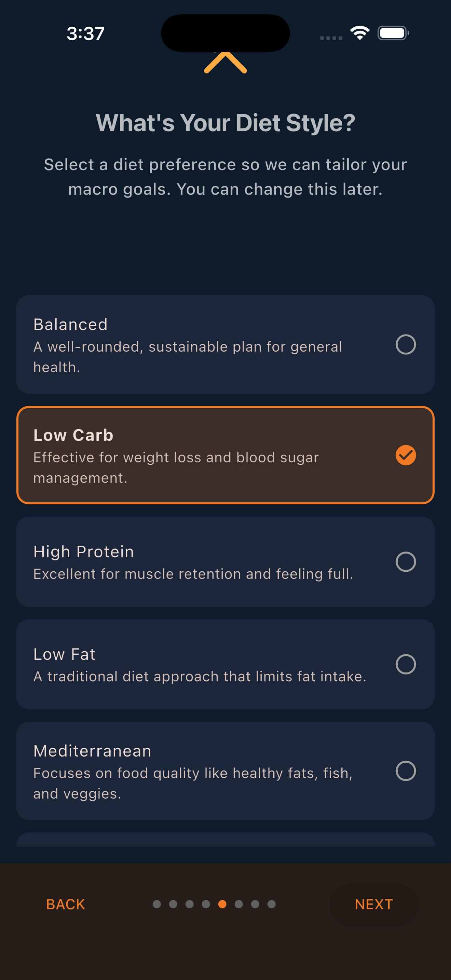Tap the highlighted orange pagination dot
The width and height of the screenshot is (451, 980).
pos(222,904)
